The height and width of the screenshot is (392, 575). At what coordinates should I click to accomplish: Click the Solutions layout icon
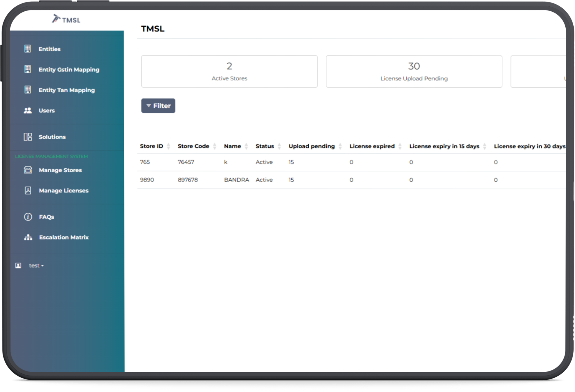[28, 137]
